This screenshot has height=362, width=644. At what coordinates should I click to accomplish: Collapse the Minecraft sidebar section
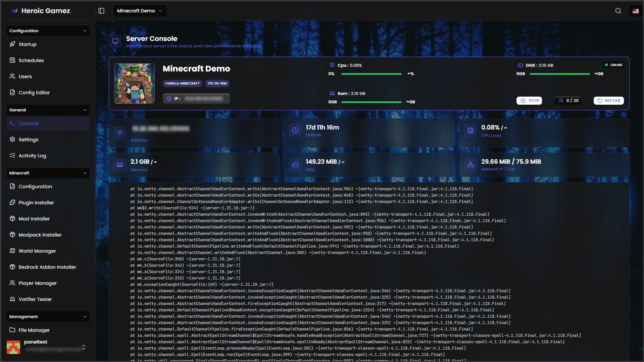(85, 173)
